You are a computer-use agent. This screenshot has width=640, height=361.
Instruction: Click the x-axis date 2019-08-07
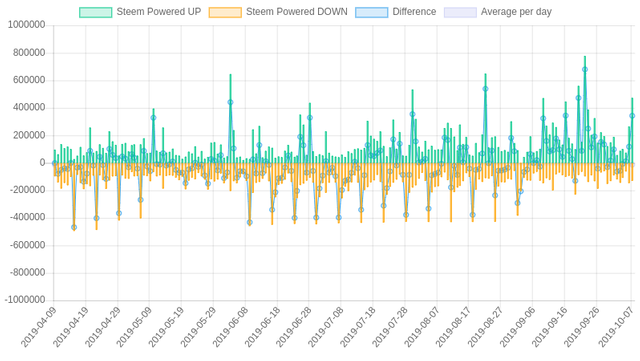pyautogui.click(x=422, y=327)
